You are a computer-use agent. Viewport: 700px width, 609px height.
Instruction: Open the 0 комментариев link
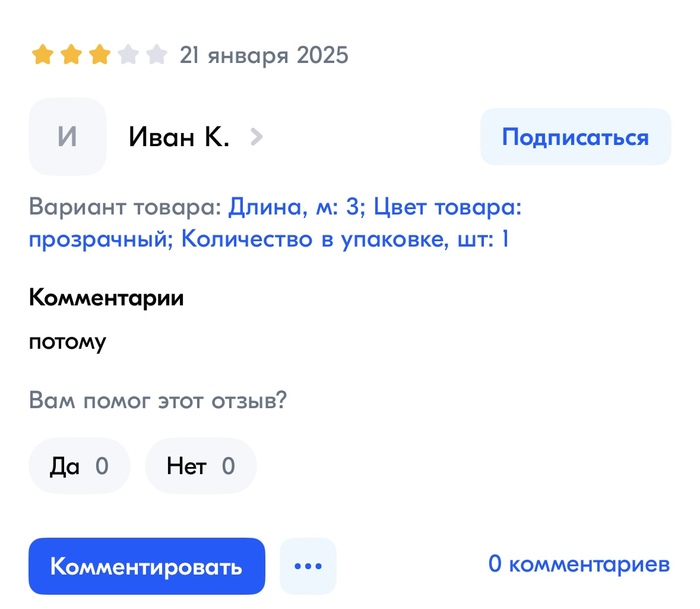pos(578,564)
